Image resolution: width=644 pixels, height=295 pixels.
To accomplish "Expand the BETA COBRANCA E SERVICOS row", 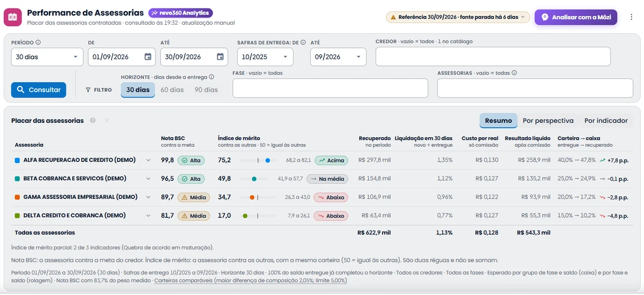I will coord(148,179).
